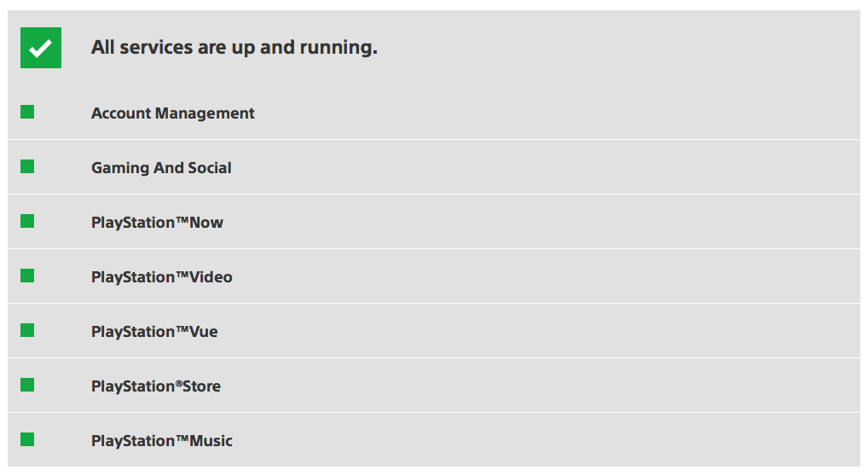This screenshot has width=868, height=476.
Task: Select the PlayStation Store text
Action: point(156,386)
